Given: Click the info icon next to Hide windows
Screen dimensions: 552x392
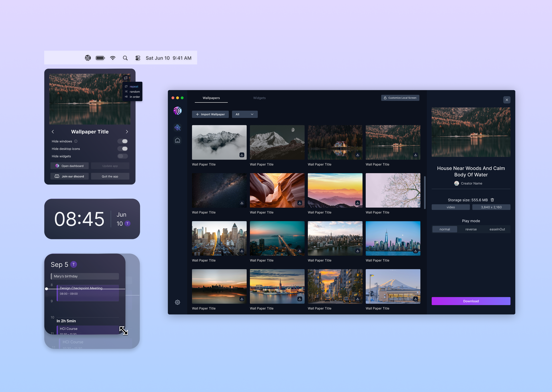Looking at the screenshot, I should [x=76, y=141].
